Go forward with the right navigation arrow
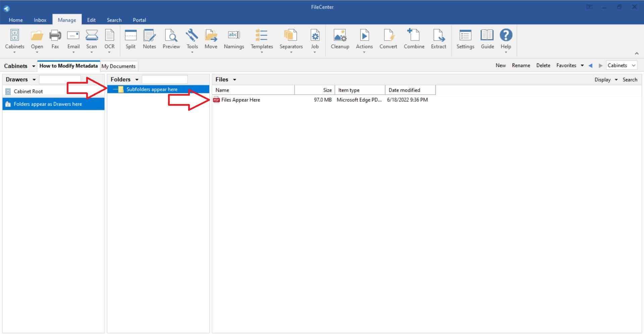644x334 pixels. pyautogui.click(x=600, y=65)
